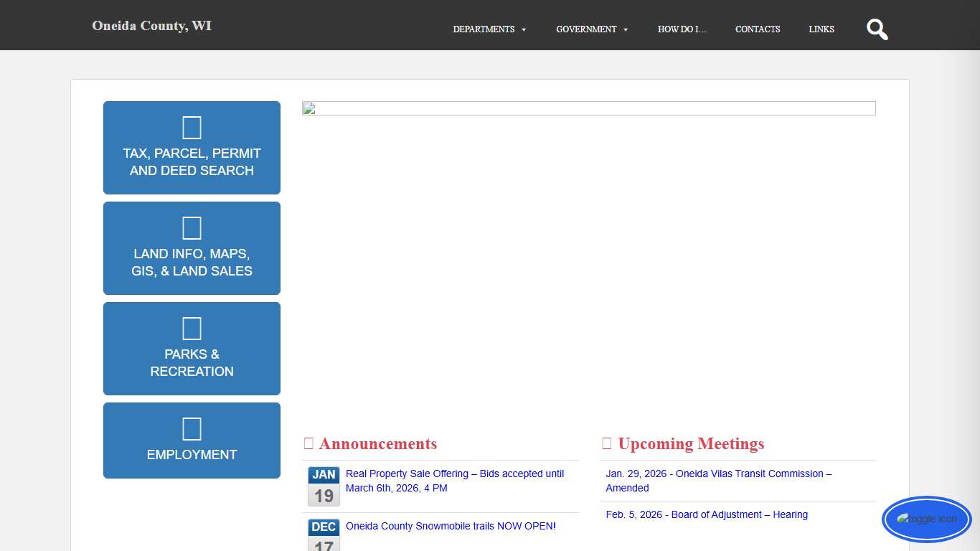Expand the Government dropdown menu
Screen dimensions: 980x551
(592, 29)
